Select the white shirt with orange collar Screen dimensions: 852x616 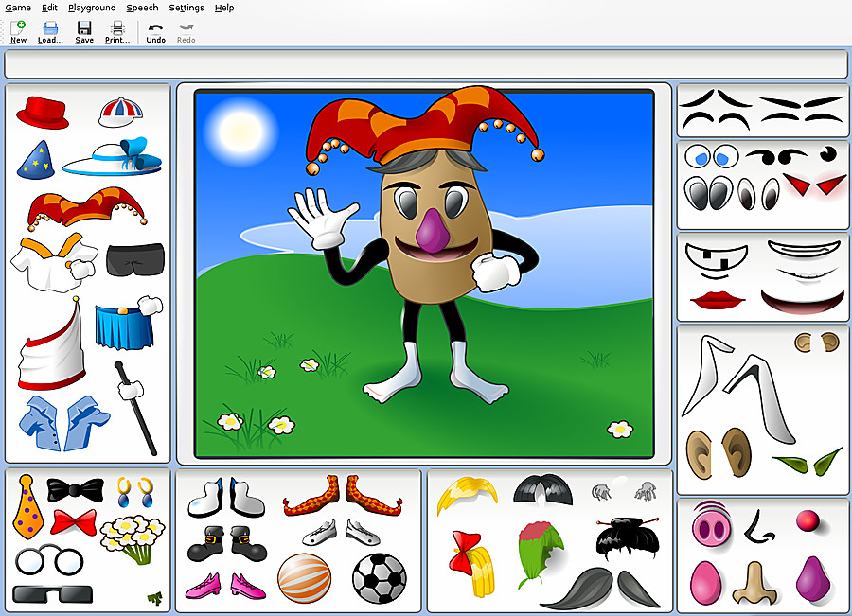coord(53,262)
